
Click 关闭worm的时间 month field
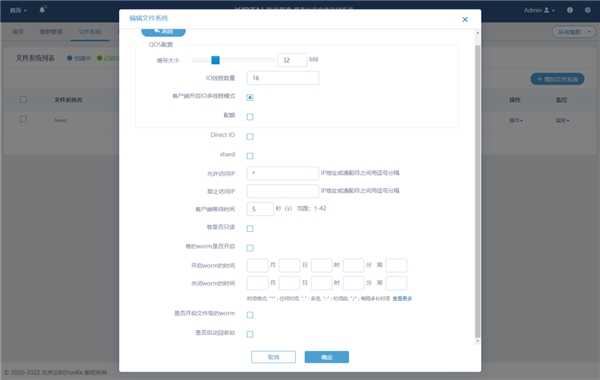258,283
